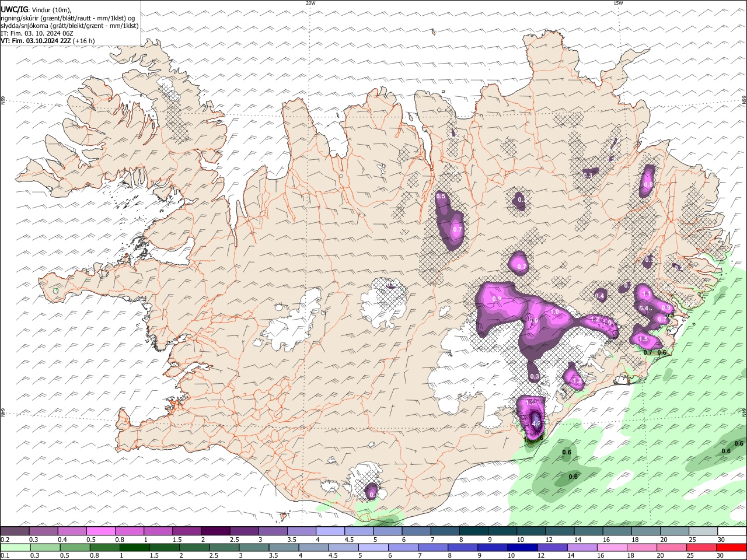Click the 'IT: Fim. 03. 10. 2024 06Z' line

(37, 33)
